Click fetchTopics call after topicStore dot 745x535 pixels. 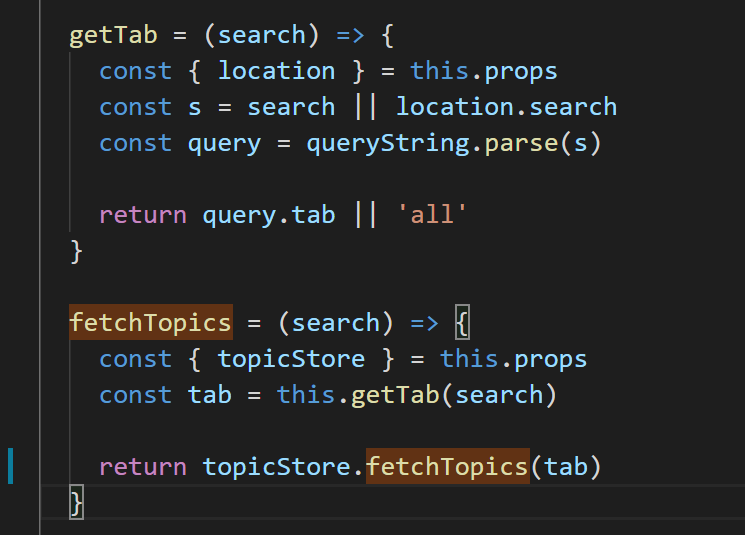447,467
